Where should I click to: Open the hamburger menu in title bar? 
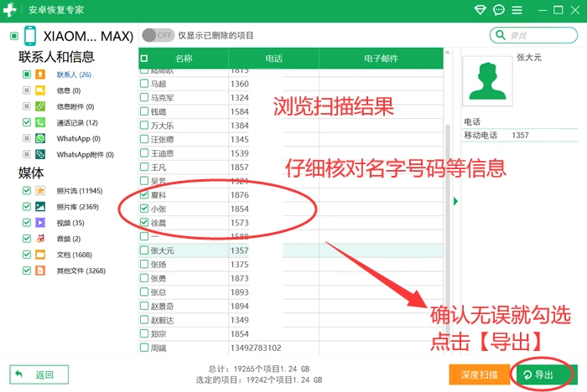[517, 10]
